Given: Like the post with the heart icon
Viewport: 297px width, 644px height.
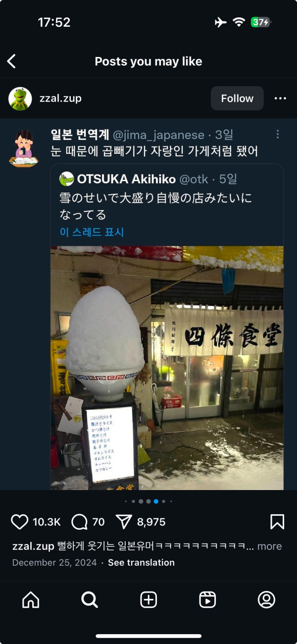Looking at the screenshot, I should [x=20, y=522].
